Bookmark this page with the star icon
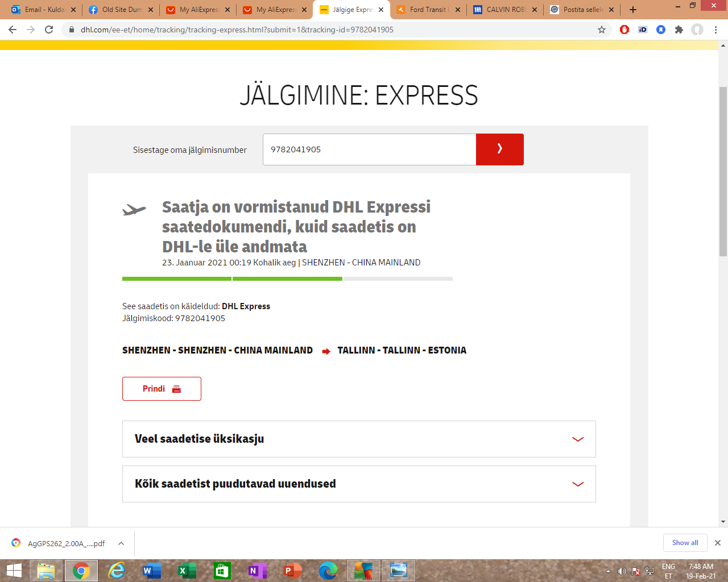Viewport: 728px width, 582px height. [x=602, y=30]
